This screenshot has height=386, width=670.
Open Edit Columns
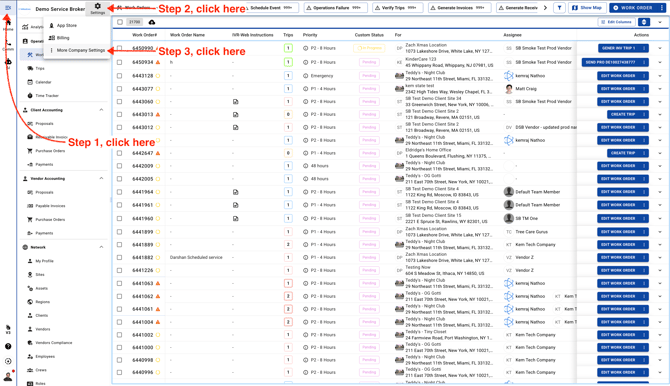click(x=616, y=22)
